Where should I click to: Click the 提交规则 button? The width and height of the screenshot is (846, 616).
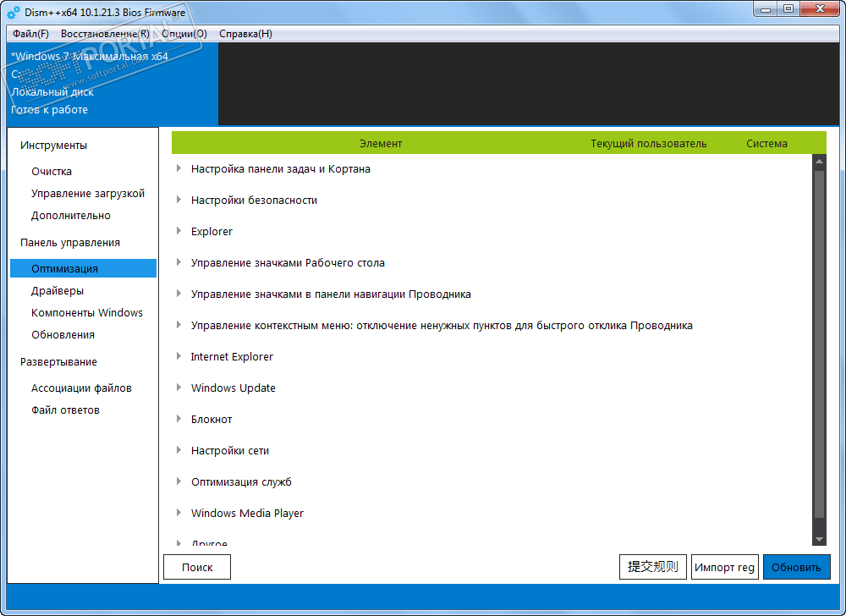coord(653,567)
